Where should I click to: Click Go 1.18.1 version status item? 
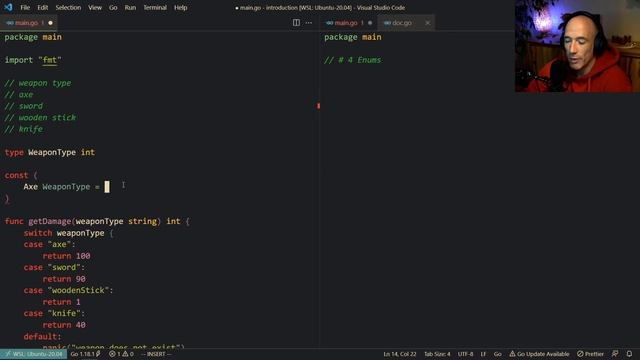coord(86,354)
